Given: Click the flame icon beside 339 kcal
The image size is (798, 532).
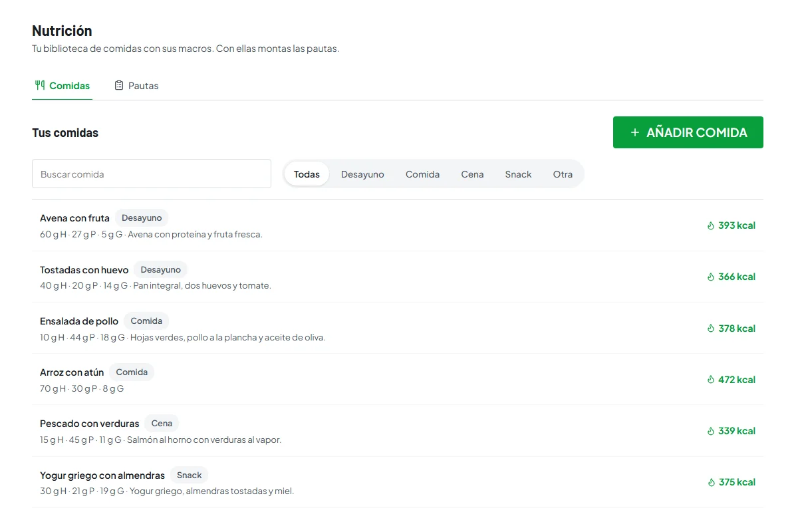Looking at the screenshot, I should (x=710, y=431).
